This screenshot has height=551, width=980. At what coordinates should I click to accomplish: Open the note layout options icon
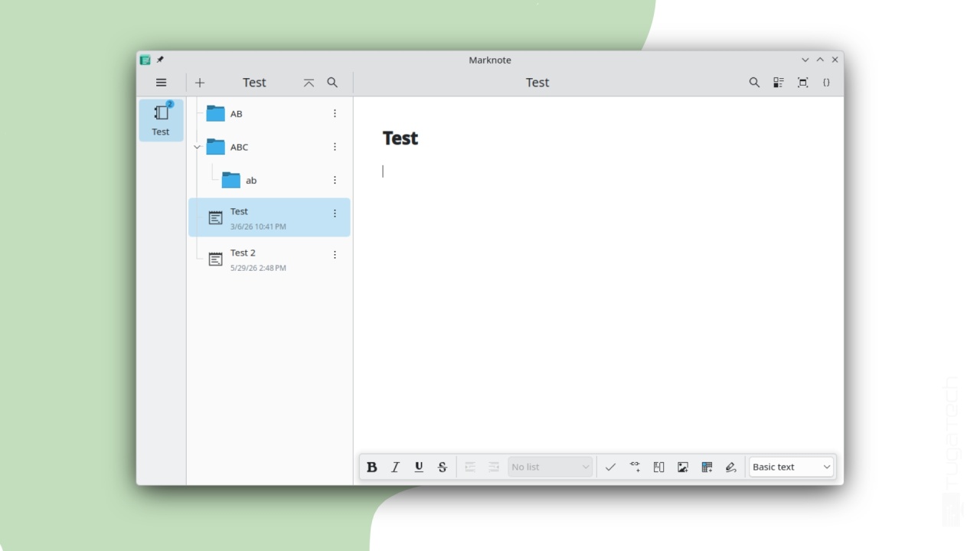coord(779,83)
